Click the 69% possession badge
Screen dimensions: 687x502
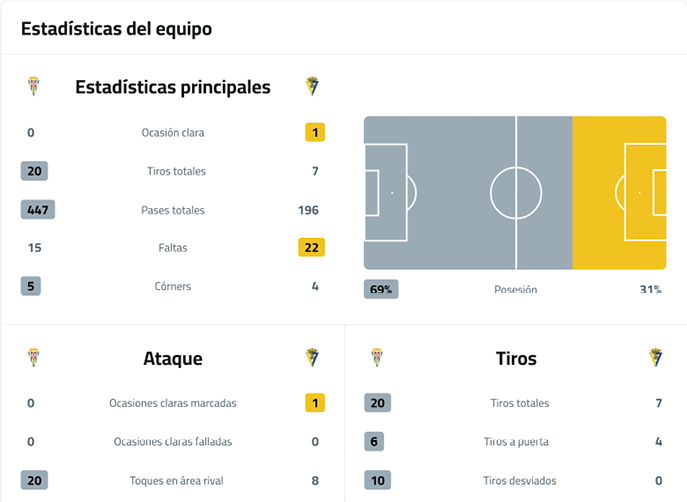(381, 289)
